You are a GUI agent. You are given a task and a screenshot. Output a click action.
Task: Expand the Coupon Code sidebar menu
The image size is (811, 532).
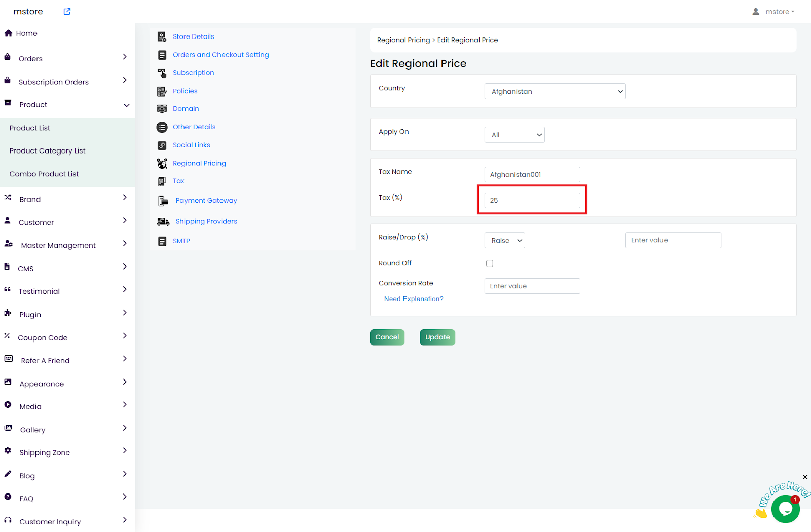(124, 336)
